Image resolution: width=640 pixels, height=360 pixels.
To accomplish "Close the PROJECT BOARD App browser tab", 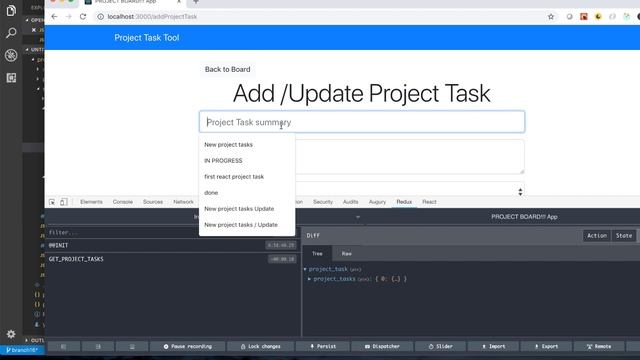I will pyautogui.click(x=179, y=2).
